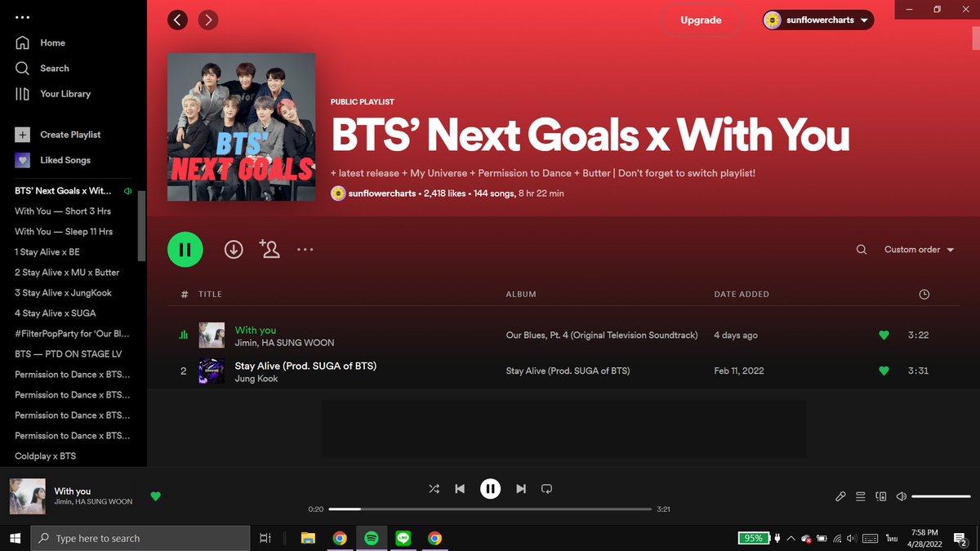Open more options for the playlist
Screen dimensions: 980x551
pos(305,250)
